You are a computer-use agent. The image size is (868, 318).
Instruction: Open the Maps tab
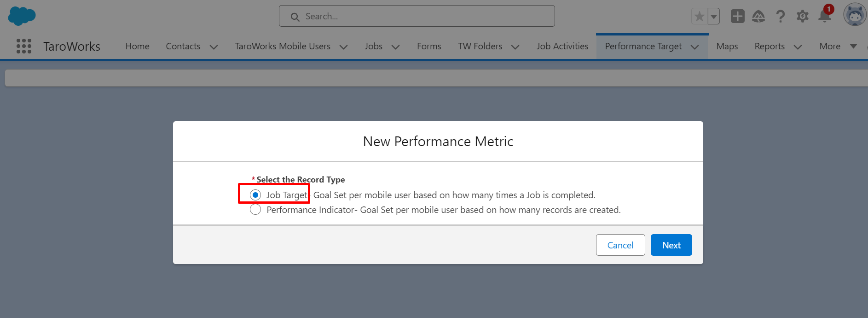pos(727,46)
